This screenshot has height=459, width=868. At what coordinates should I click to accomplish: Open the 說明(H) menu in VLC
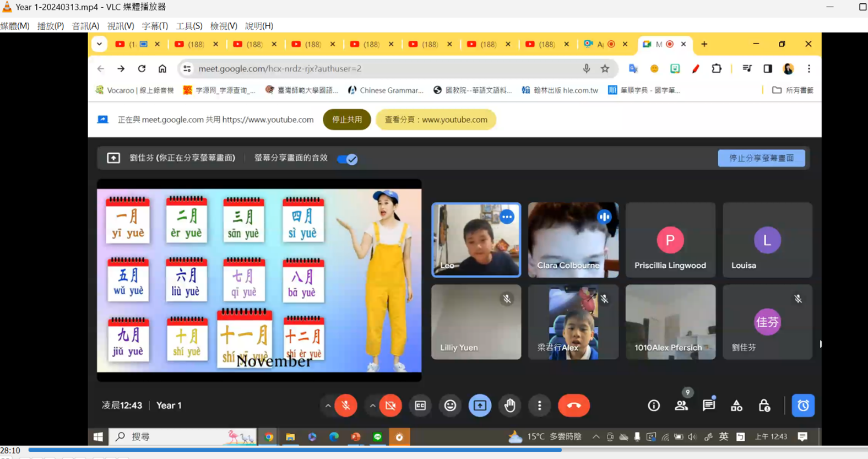(259, 26)
